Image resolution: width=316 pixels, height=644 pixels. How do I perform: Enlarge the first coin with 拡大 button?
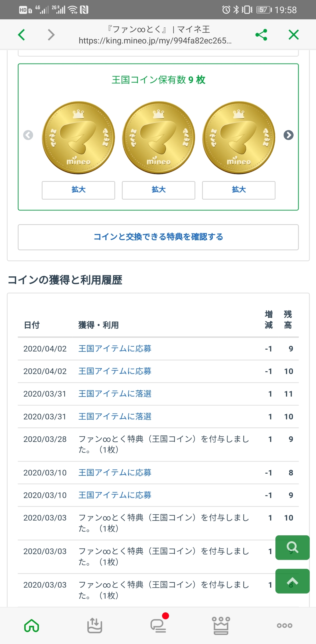coord(78,190)
